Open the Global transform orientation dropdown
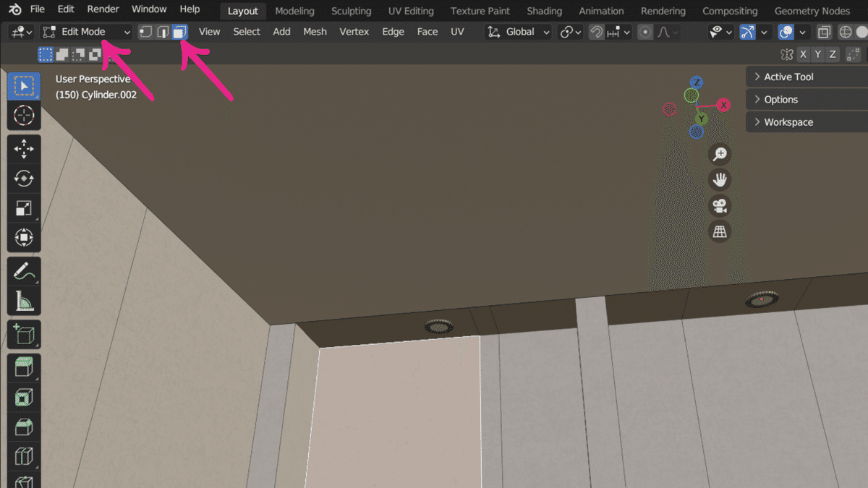The width and height of the screenshot is (868, 488). point(518,31)
